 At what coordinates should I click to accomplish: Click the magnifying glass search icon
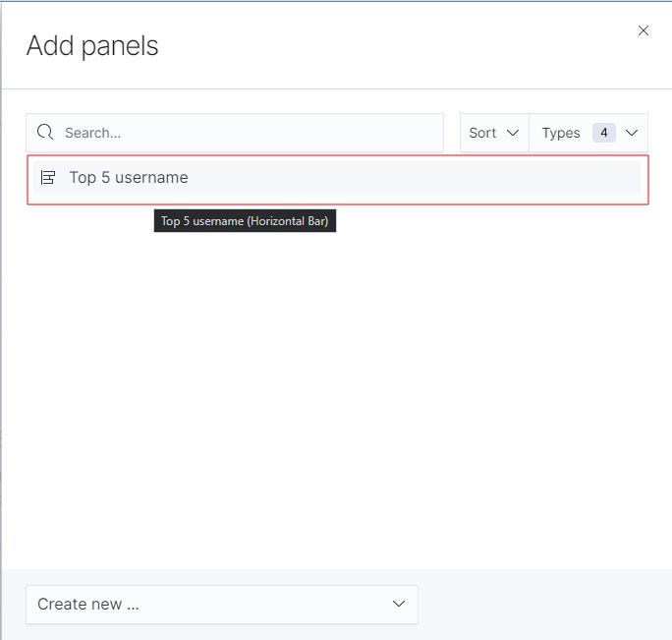(45, 133)
